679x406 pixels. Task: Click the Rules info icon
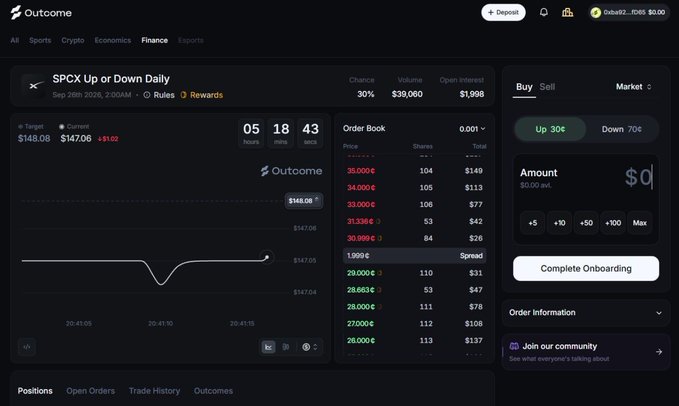click(147, 95)
